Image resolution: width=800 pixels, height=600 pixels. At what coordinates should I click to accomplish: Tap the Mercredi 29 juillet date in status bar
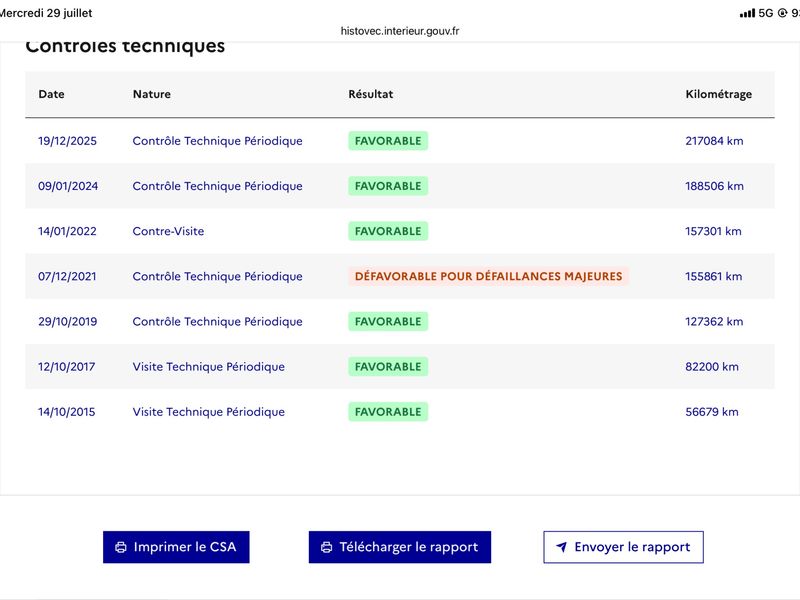(45, 13)
